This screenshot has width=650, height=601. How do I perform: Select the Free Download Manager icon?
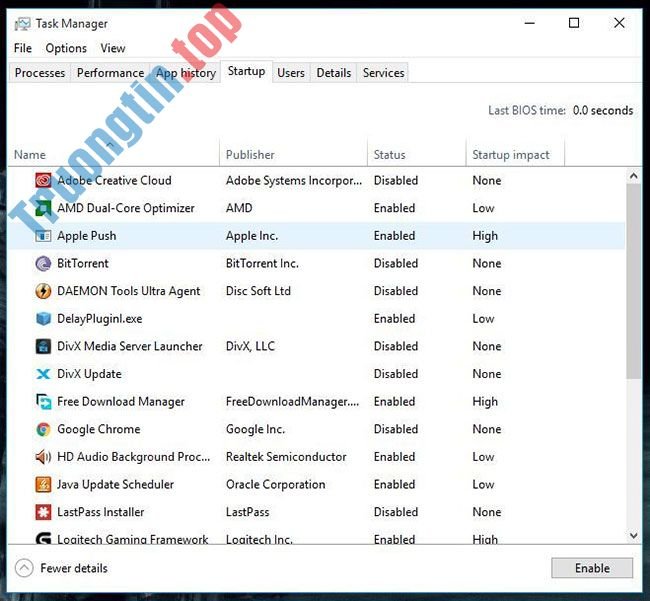coord(43,402)
